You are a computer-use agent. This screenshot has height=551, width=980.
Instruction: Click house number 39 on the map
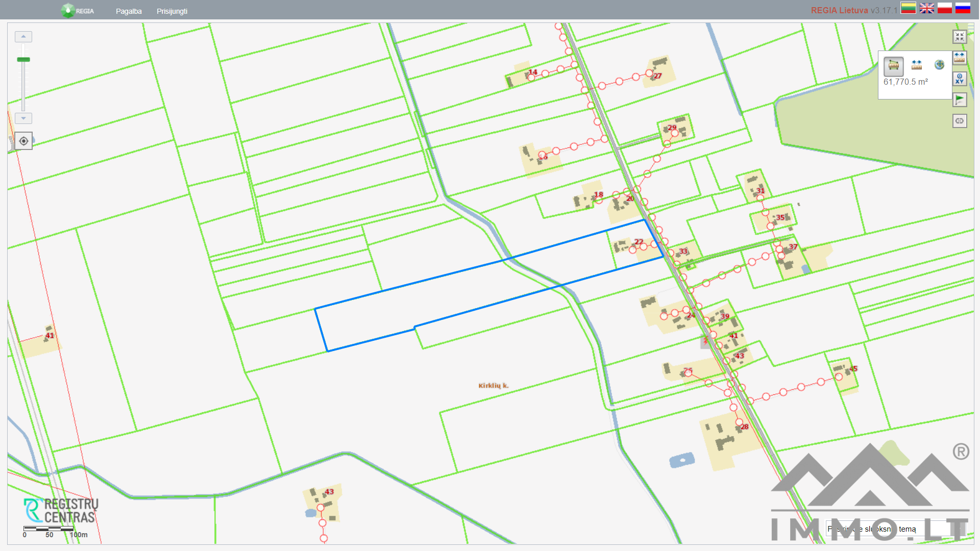point(725,316)
